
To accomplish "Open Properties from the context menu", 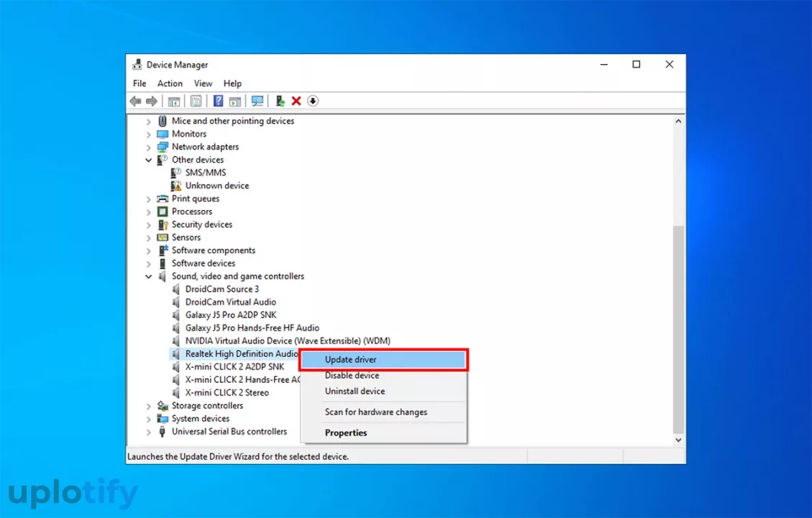I will tap(384, 432).
